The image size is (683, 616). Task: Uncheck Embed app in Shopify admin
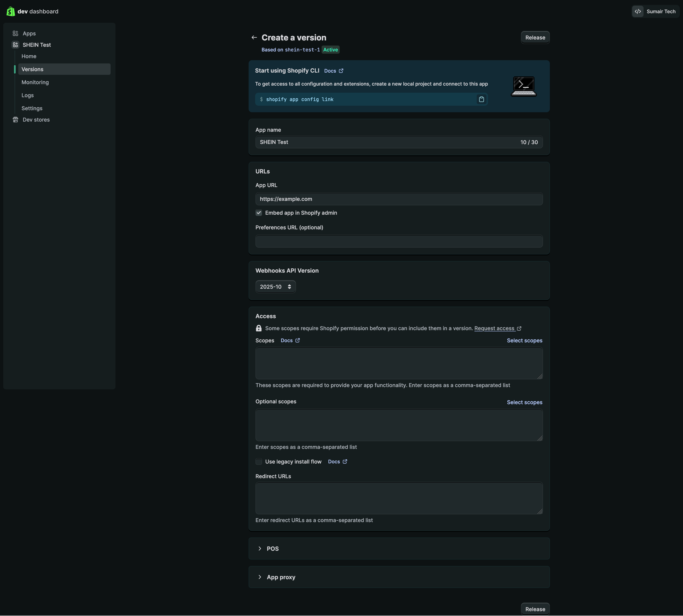click(x=259, y=213)
